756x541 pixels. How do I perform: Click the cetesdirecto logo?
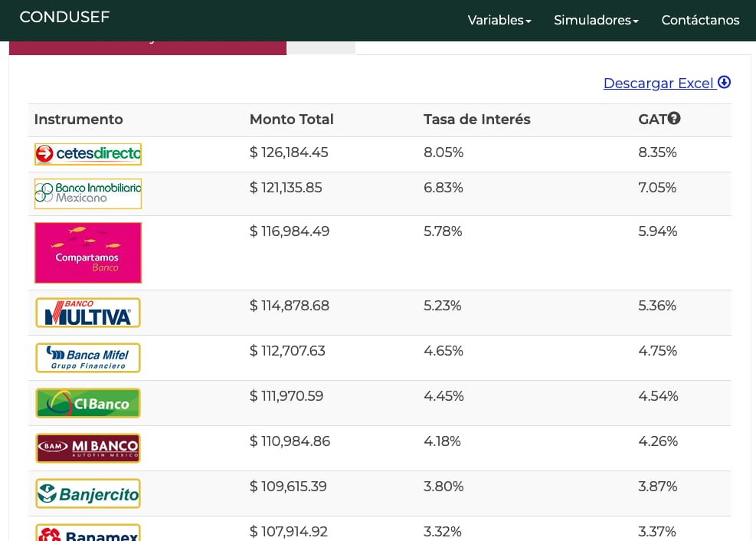click(x=88, y=154)
